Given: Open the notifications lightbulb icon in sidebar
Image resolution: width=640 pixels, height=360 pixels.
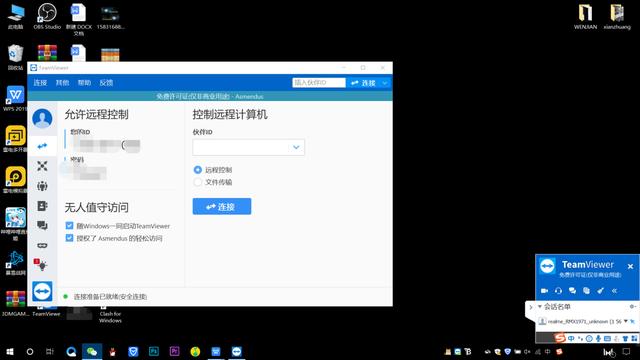Looking at the screenshot, I should click(41, 265).
